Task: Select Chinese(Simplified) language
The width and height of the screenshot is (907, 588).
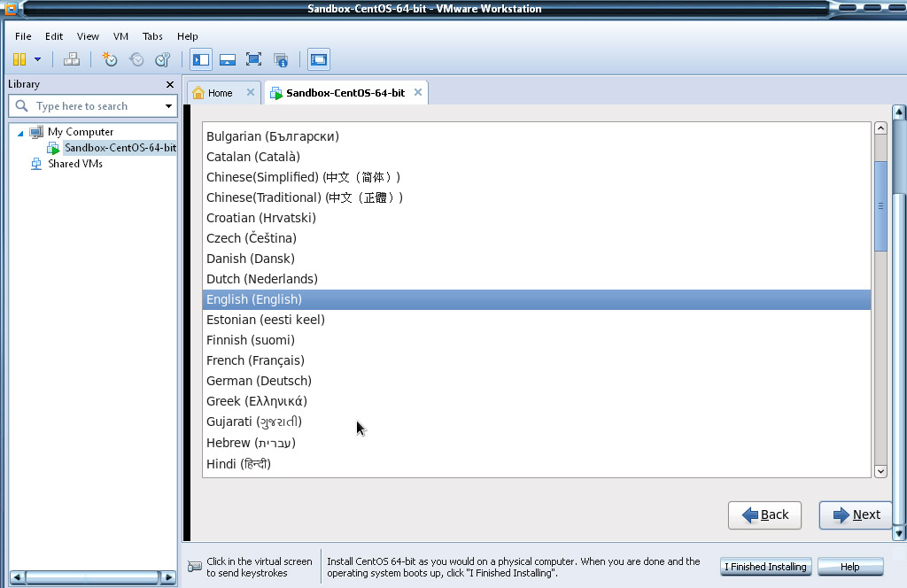Action: tap(536, 177)
